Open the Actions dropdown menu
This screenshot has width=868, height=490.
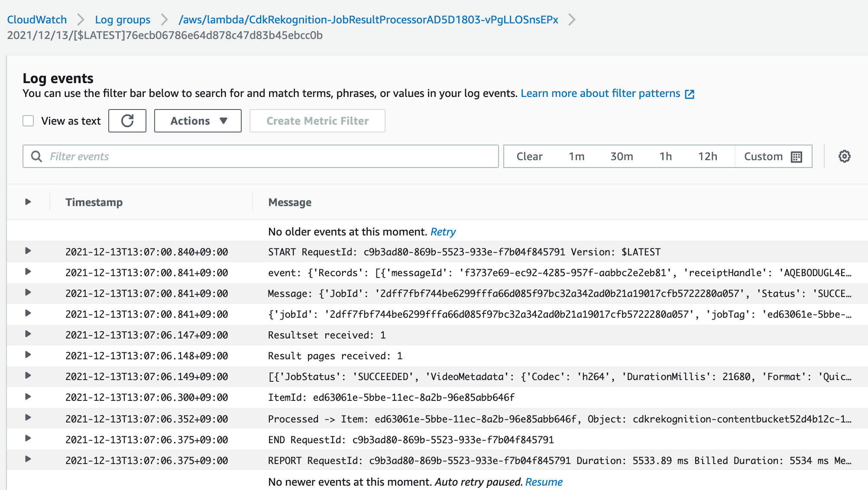(x=198, y=121)
